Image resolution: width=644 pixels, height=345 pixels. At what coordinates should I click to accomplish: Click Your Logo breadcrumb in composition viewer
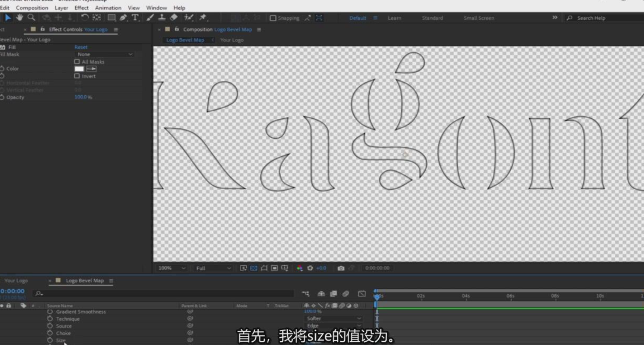(232, 40)
